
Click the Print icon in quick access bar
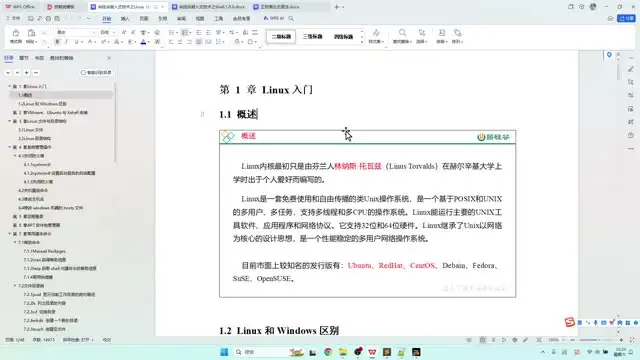pos(48,18)
